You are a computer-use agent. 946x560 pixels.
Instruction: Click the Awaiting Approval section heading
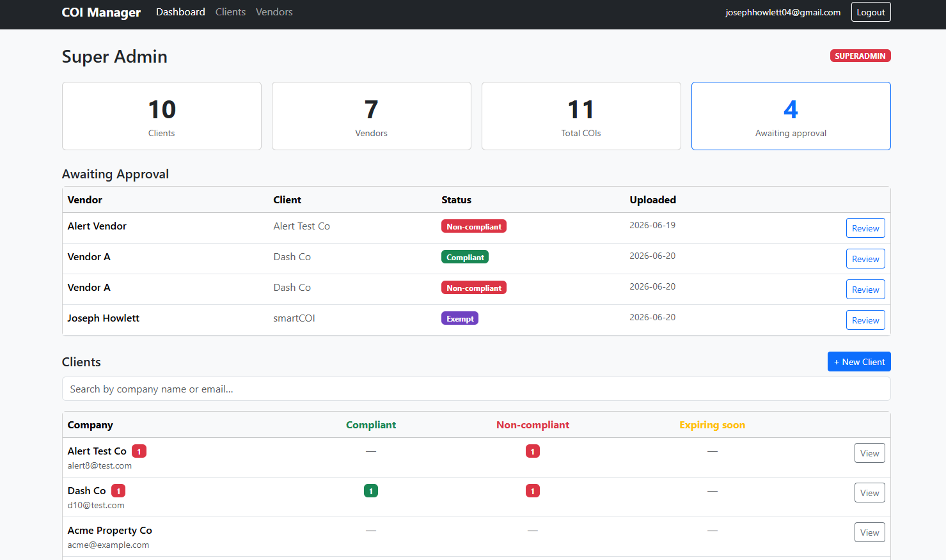click(116, 175)
